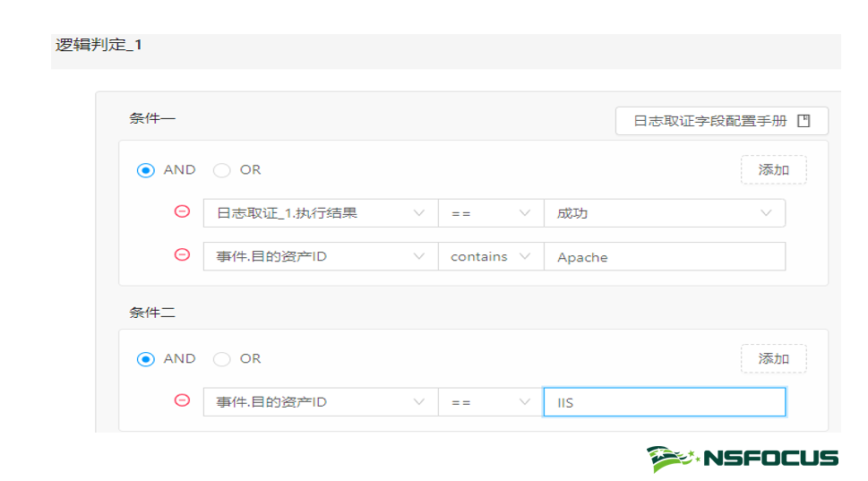
Task: Expand the == operator dropdown in 条件一
Action: (x=490, y=213)
